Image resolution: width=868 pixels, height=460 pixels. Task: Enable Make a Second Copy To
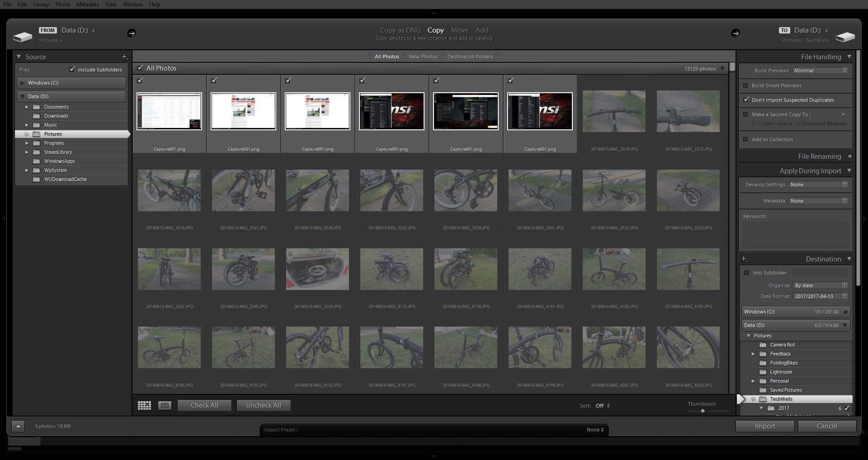tap(746, 114)
